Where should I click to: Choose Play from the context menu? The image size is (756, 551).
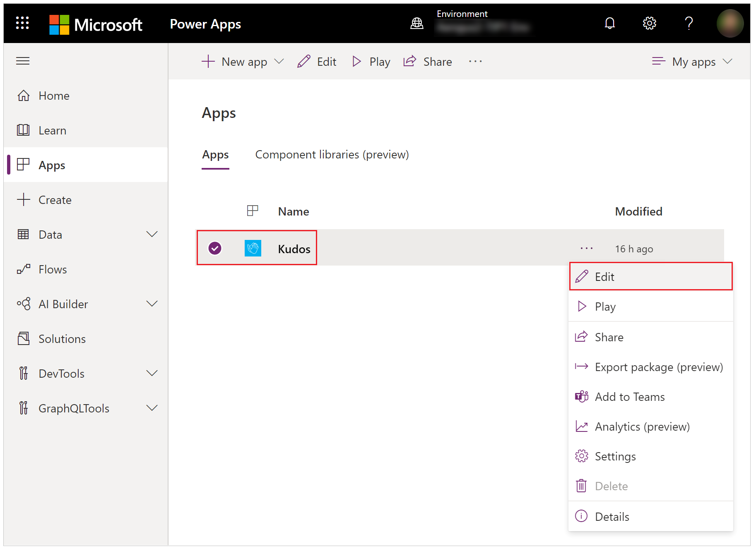(x=651, y=307)
